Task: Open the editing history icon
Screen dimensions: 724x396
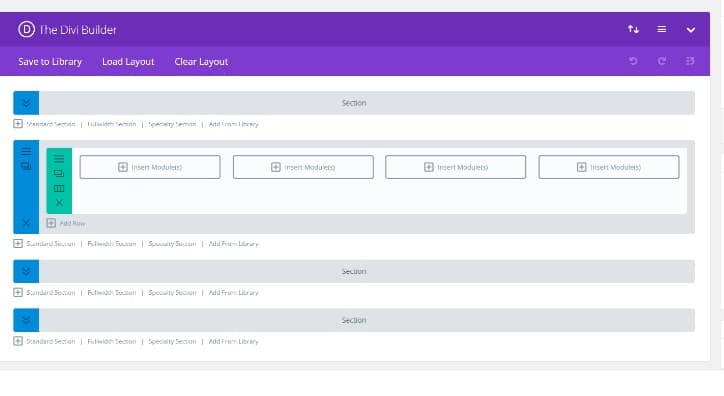Action: pos(690,61)
